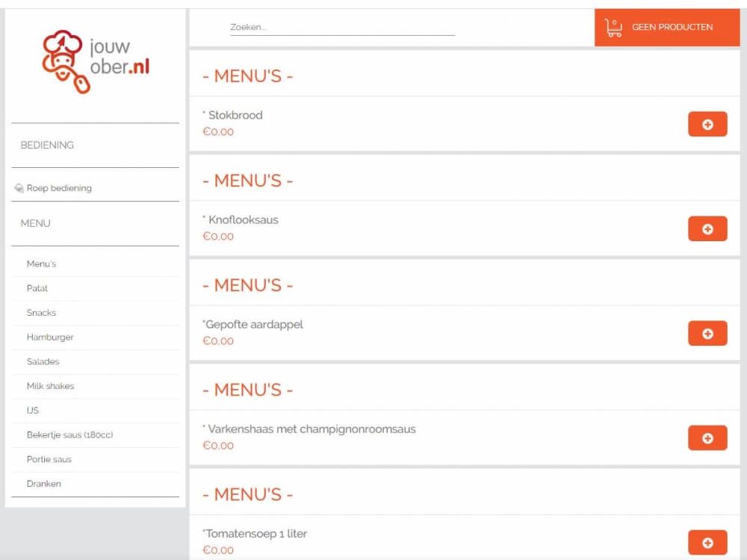This screenshot has height=560, width=747.
Task: Click the plus icon beside Tomatensoep 1 liter
Action: [x=707, y=543]
